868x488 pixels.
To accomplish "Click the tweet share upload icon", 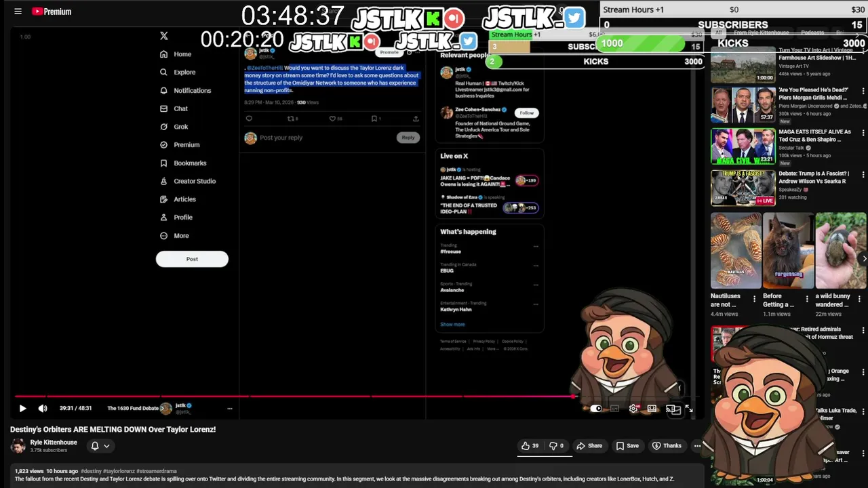I will point(416,119).
